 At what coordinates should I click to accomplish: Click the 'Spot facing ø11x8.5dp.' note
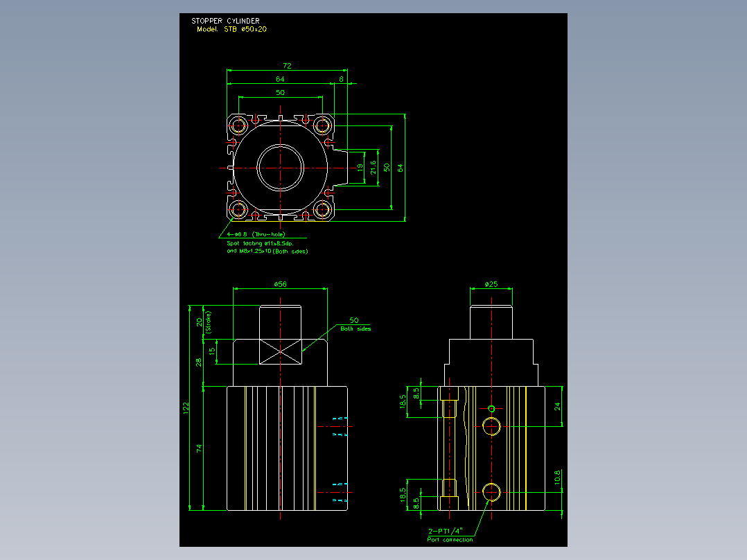260,243
